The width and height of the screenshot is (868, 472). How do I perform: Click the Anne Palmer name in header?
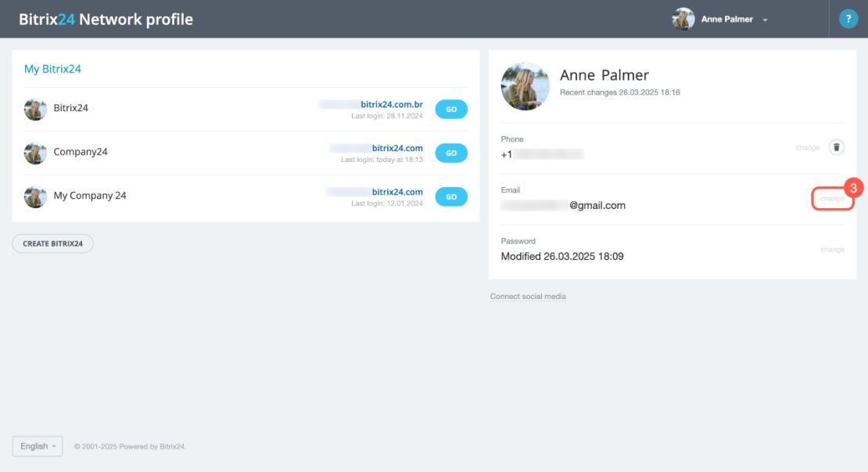[726, 20]
